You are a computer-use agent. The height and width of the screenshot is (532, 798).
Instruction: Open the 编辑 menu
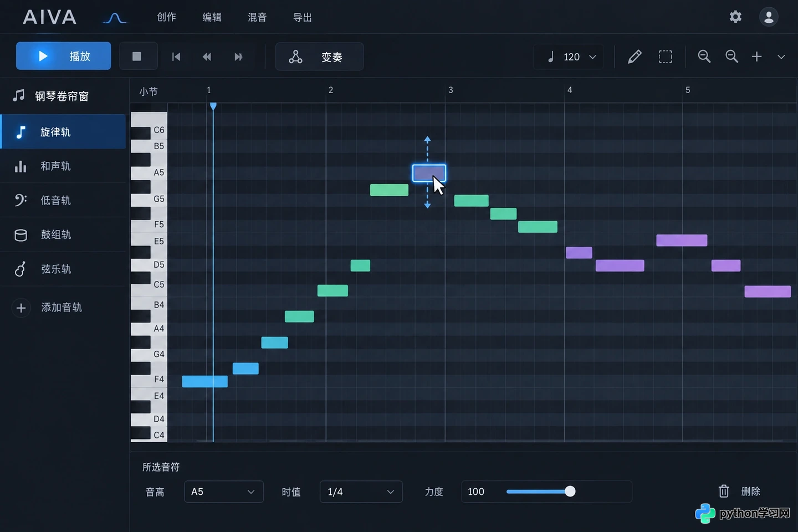click(x=212, y=17)
